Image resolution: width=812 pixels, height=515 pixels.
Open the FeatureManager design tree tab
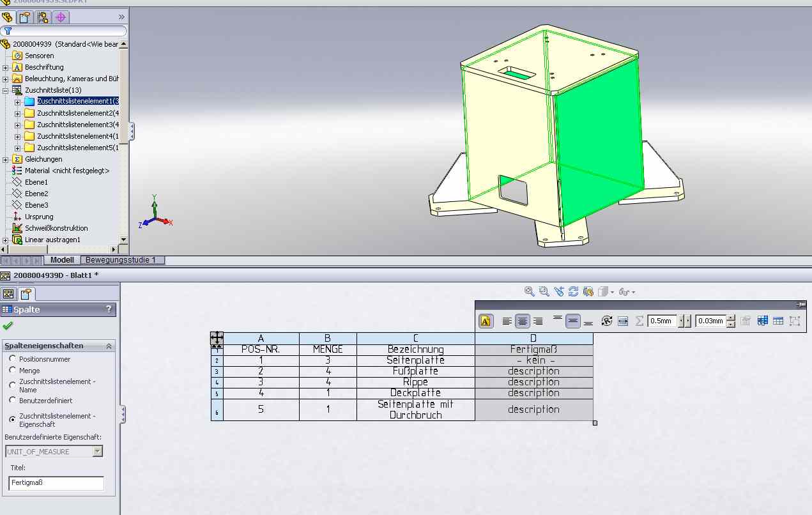pos(8,17)
